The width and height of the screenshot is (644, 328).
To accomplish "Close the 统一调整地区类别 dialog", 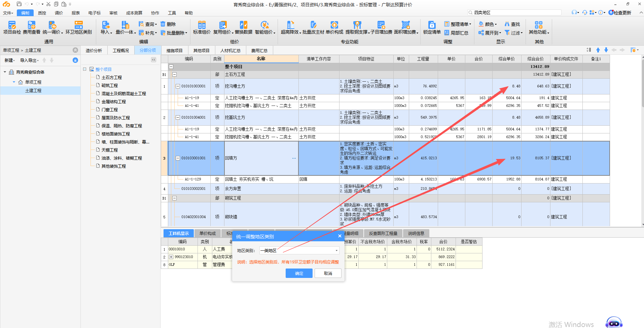I will click(339, 236).
